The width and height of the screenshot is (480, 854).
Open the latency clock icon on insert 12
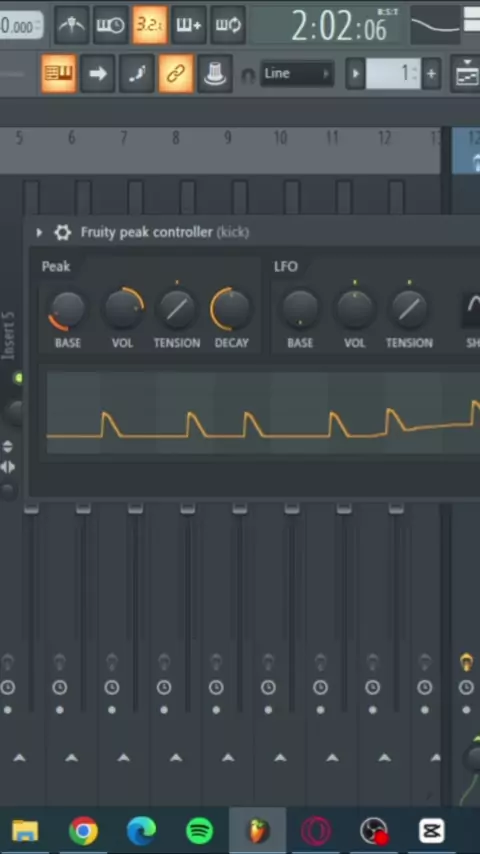pyautogui.click(x=373, y=688)
